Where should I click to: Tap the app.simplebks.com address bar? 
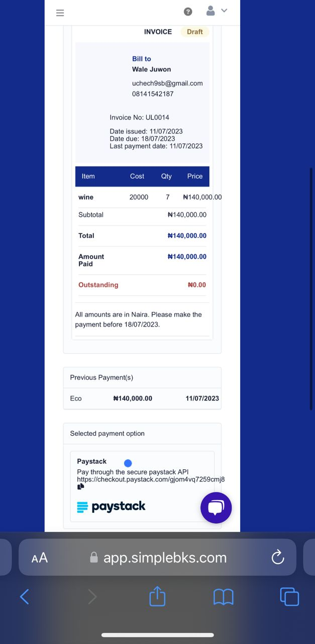click(x=157, y=557)
